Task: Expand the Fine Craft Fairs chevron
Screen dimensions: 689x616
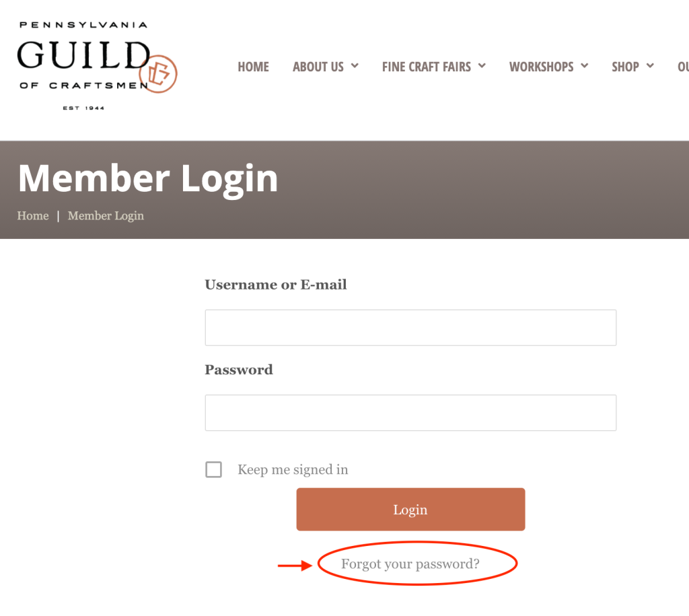Action: pyautogui.click(x=482, y=66)
